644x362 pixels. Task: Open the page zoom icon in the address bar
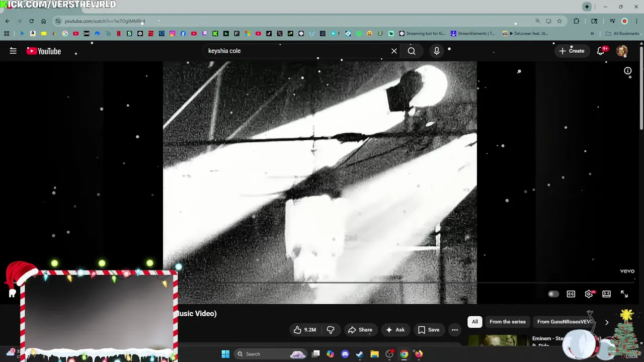[538, 21]
